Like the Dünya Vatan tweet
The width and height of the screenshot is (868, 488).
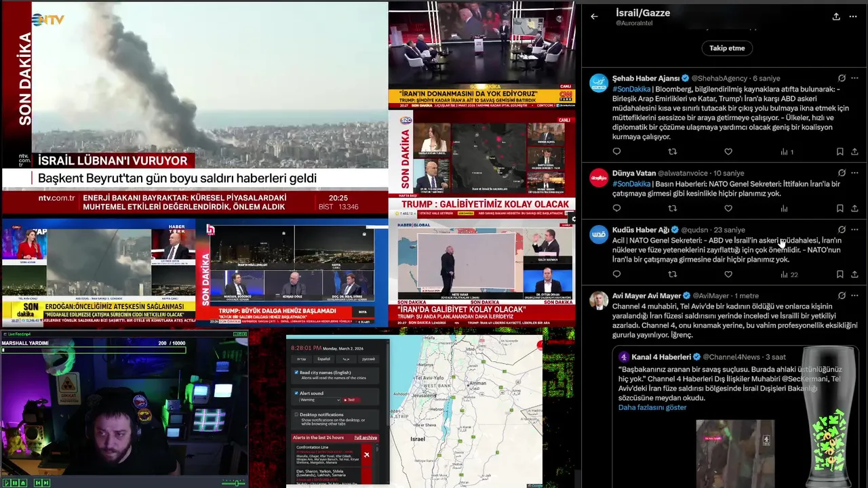click(728, 208)
